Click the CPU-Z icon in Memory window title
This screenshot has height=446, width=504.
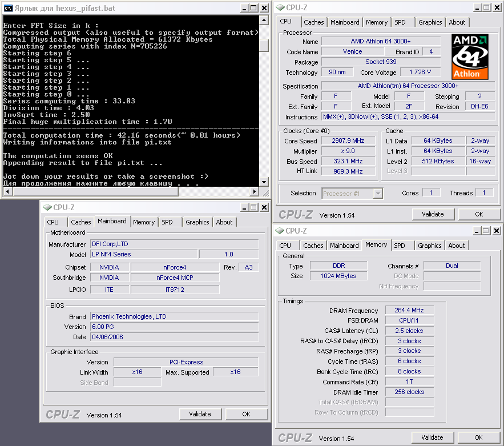tap(280, 231)
